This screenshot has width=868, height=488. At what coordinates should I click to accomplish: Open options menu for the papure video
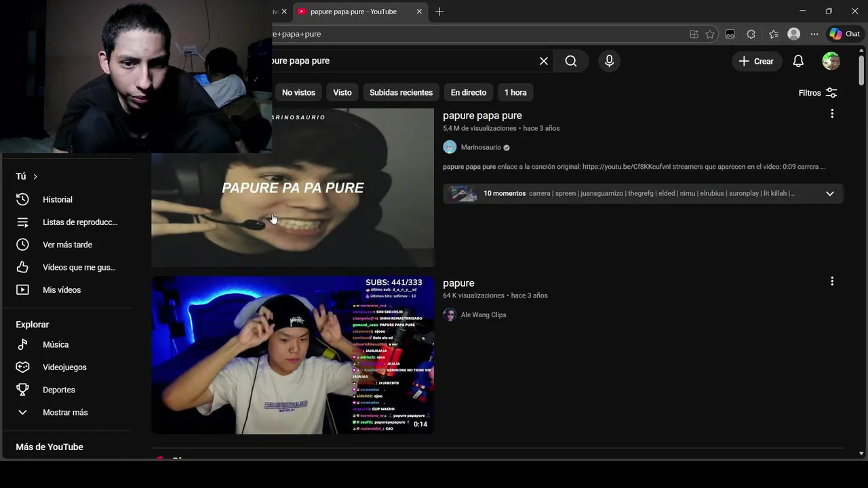832,281
